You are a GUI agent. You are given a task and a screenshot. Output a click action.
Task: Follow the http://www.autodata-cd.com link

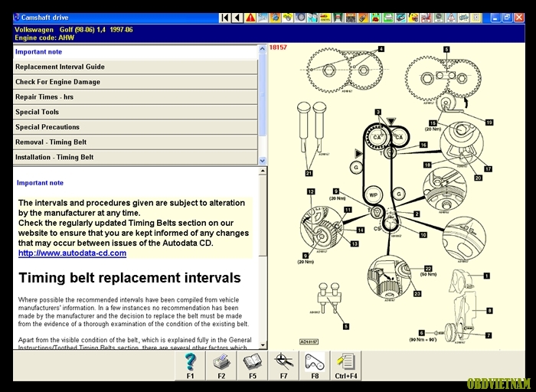(x=72, y=253)
